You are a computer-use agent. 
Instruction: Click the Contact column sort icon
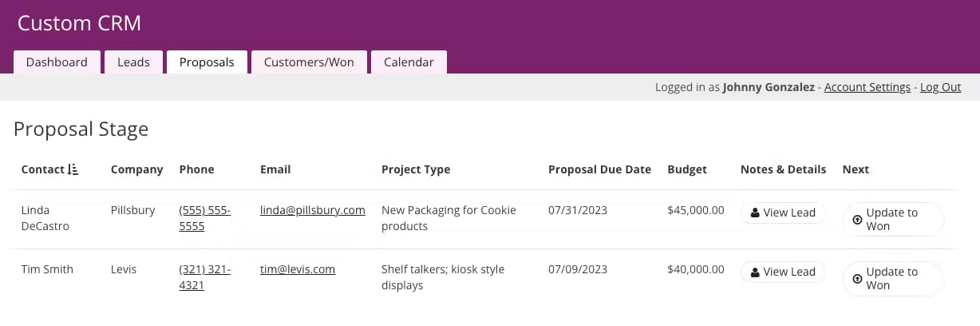click(x=73, y=169)
